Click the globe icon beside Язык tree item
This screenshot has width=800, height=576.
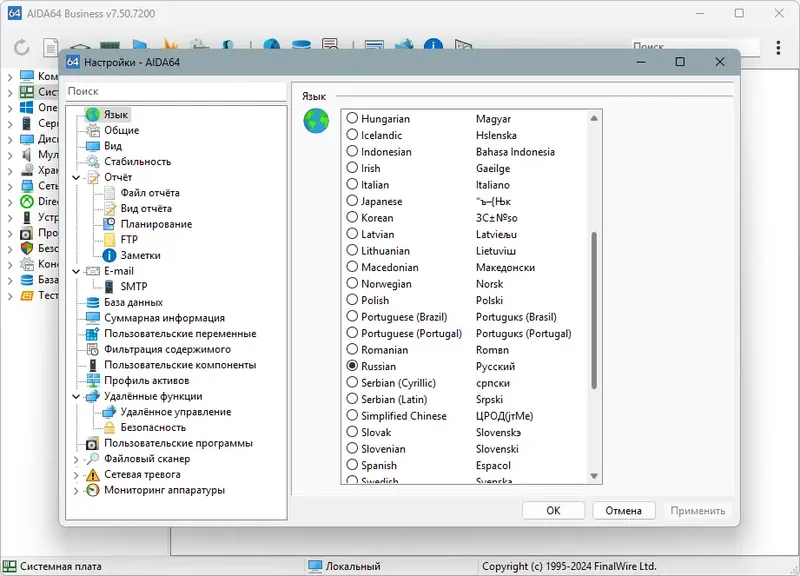coord(92,114)
